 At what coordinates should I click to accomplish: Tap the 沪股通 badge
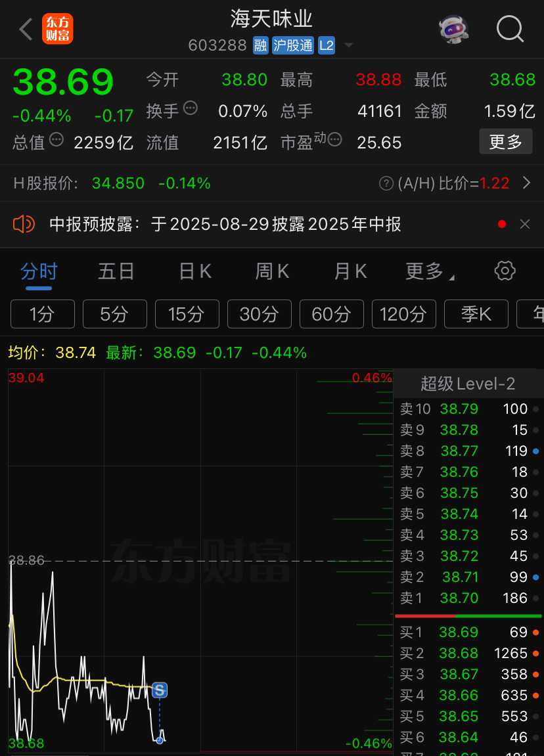coord(293,45)
